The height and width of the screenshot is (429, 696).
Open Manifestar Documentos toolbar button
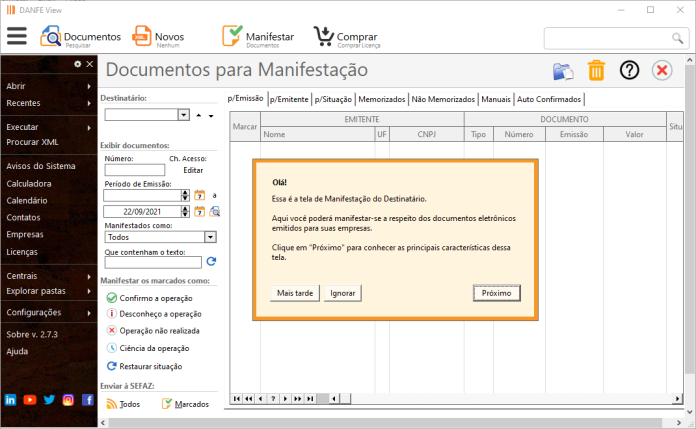[x=258, y=37]
